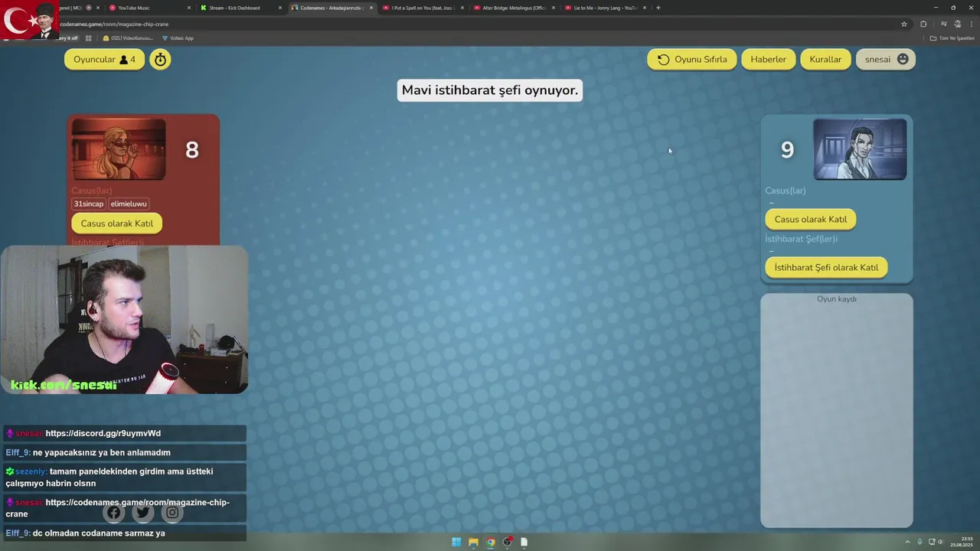Open the Windows Start menu

(x=456, y=542)
